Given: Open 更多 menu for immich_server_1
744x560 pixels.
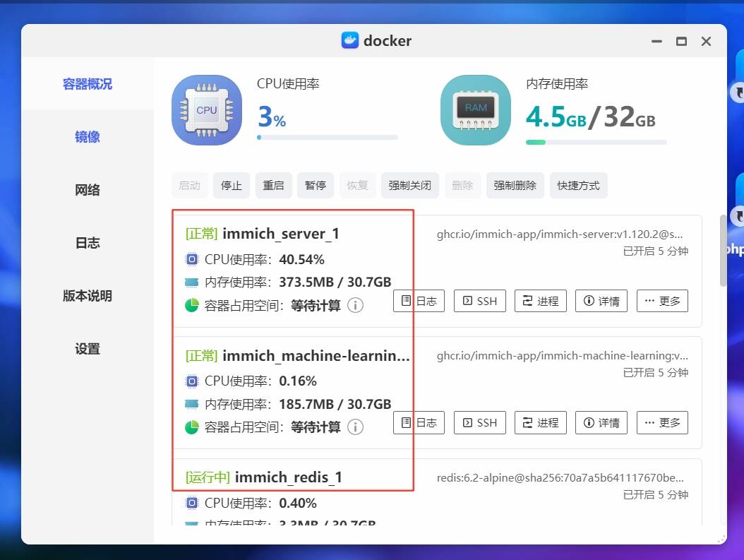Looking at the screenshot, I should click(662, 301).
